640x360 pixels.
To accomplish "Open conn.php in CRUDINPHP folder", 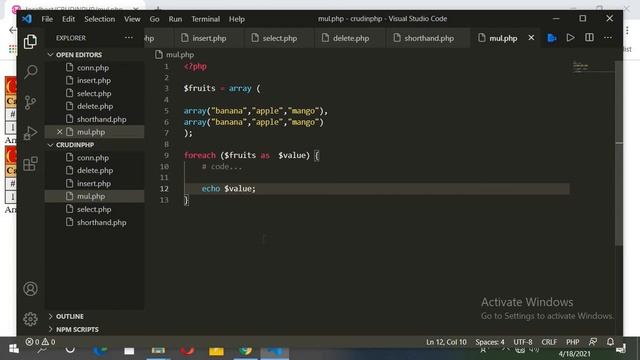I will (93, 158).
